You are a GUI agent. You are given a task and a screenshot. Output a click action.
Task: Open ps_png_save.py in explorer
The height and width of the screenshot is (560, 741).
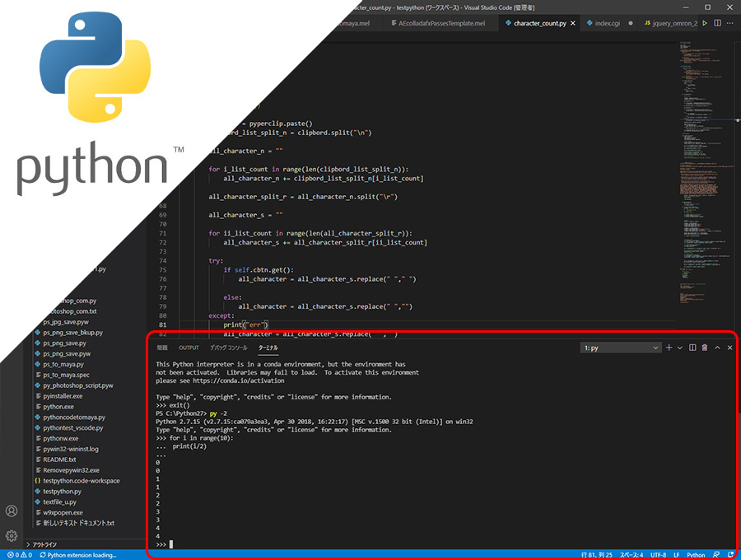coord(64,343)
